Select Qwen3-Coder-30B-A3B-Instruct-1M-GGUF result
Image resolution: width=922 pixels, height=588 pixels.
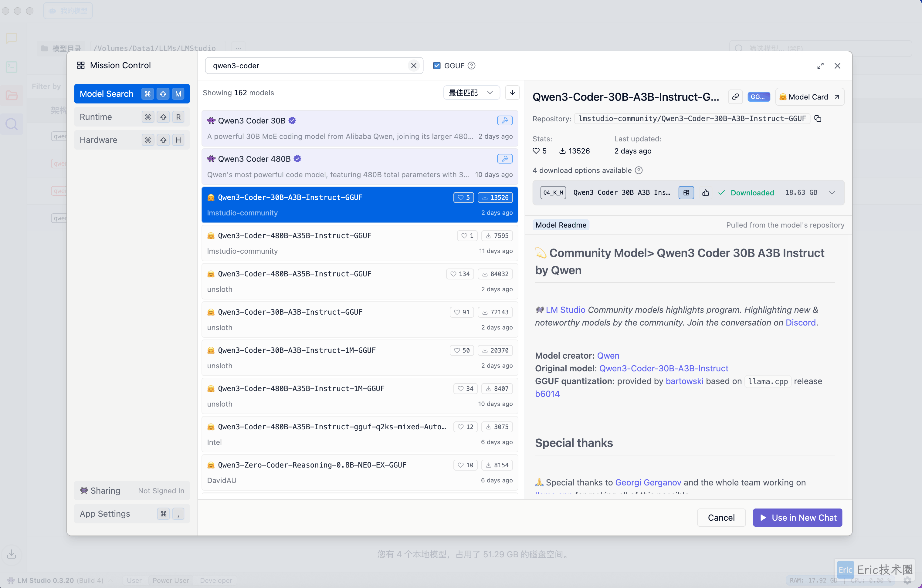(x=360, y=358)
